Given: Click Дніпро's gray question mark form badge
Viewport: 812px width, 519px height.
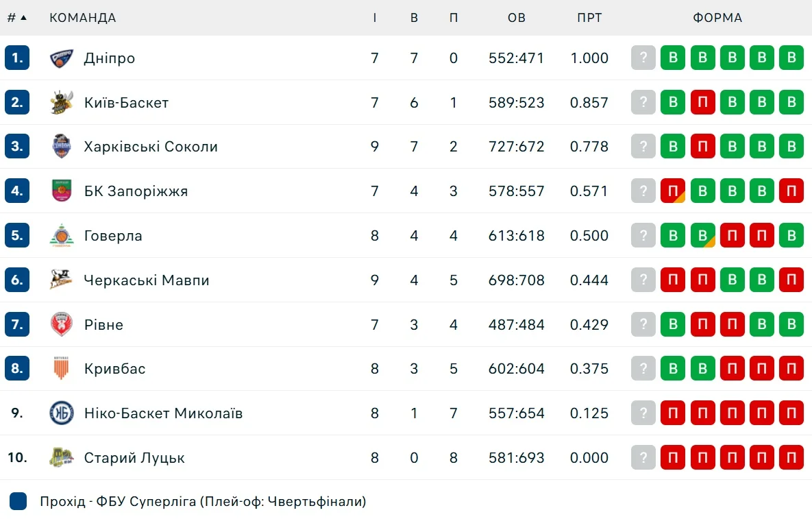Looking at the screenshot, I should coord(643,58).
